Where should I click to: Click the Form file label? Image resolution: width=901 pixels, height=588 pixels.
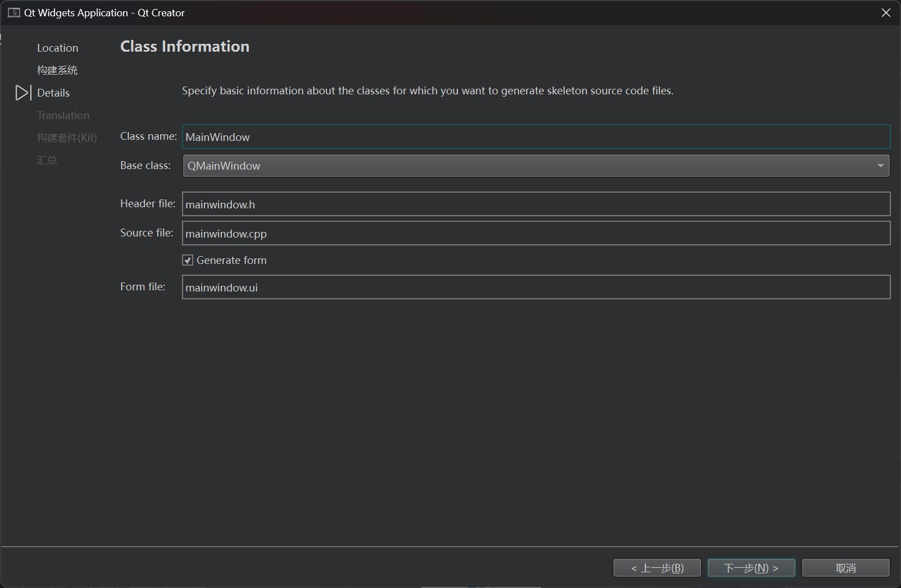click(143, 287)
